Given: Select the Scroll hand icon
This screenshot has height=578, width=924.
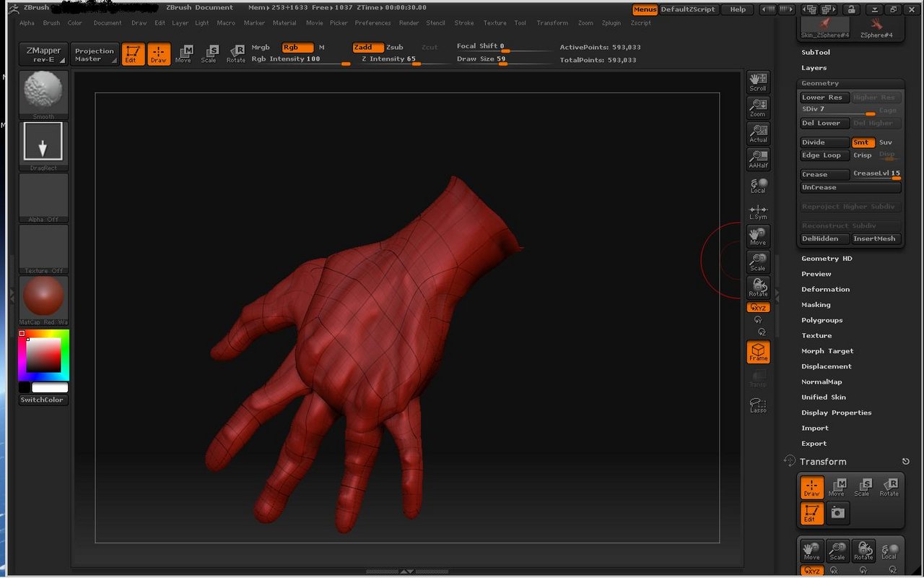Looking at the screenshot, I should click(758, 82).
